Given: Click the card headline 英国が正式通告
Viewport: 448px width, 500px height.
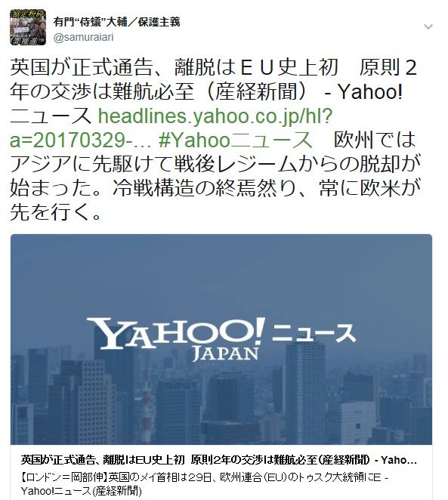Looking at the screenshot, I should [219, 460].
